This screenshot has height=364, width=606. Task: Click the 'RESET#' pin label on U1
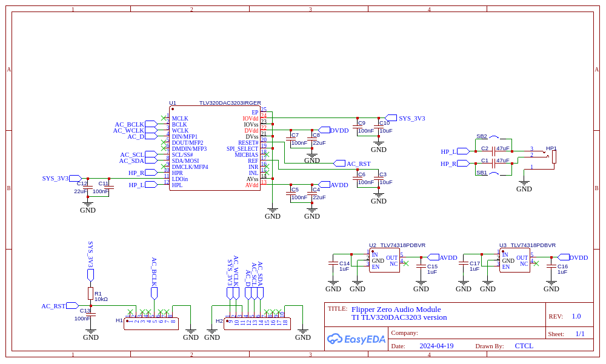(248, 142)
